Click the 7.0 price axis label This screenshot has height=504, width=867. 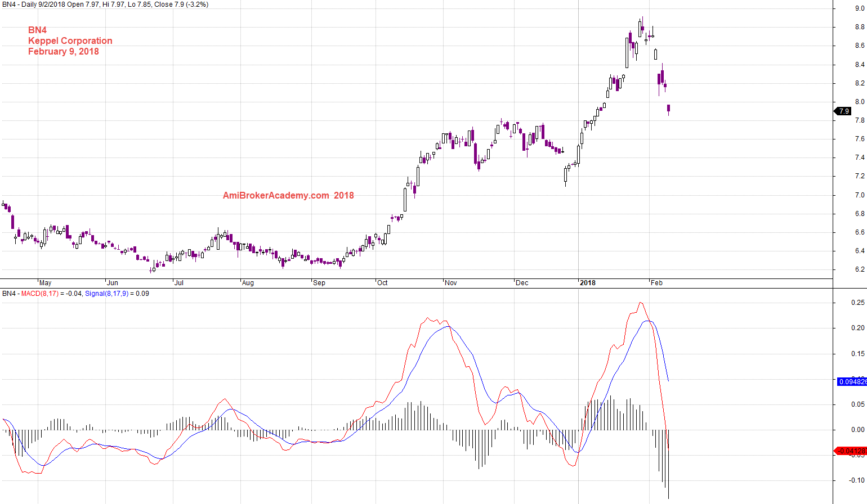tap(860, 195)
